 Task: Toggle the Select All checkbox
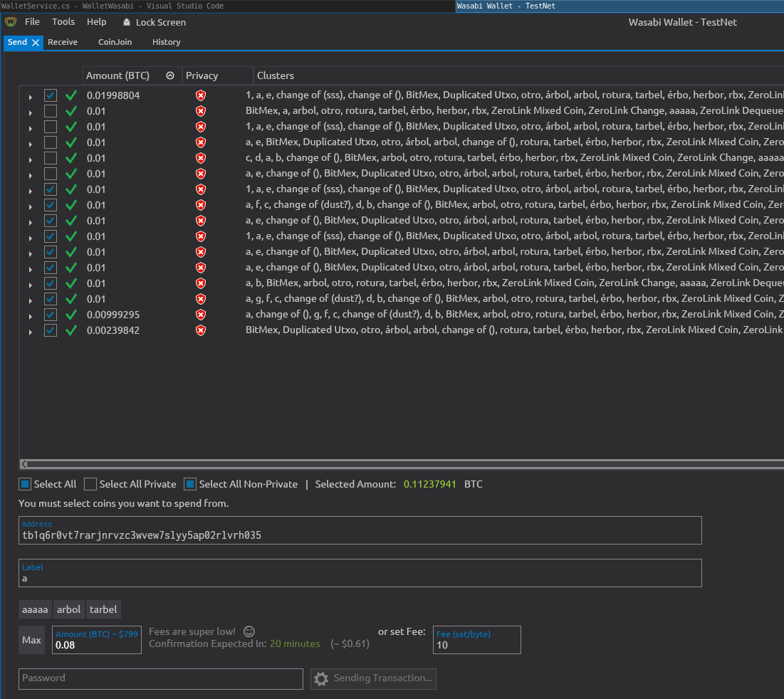tap(25, 484)
